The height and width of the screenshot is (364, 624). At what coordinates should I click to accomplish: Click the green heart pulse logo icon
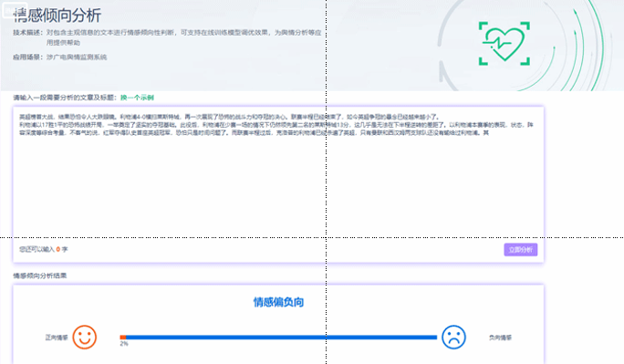click(504, 44)
